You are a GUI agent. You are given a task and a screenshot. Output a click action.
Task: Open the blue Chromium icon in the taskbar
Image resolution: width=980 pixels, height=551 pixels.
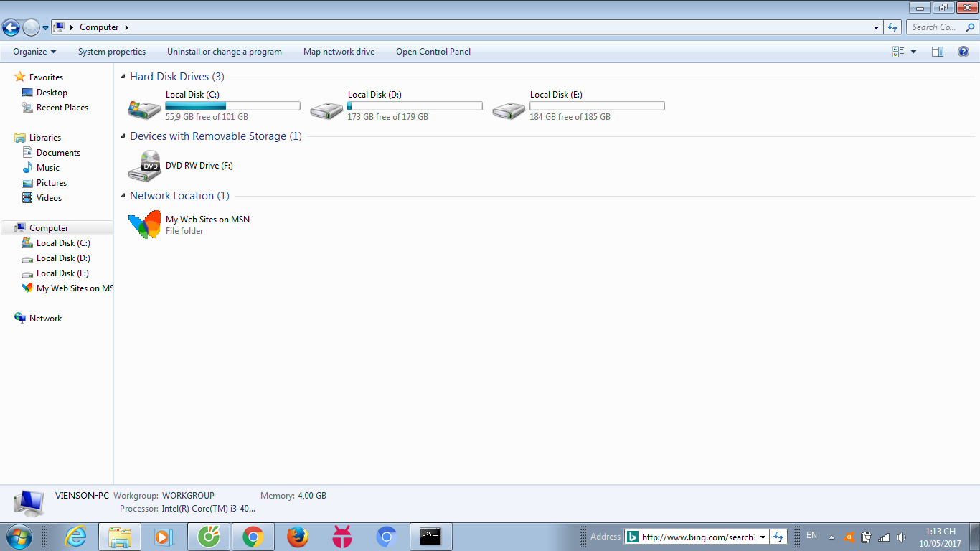[x=387, y=537]
